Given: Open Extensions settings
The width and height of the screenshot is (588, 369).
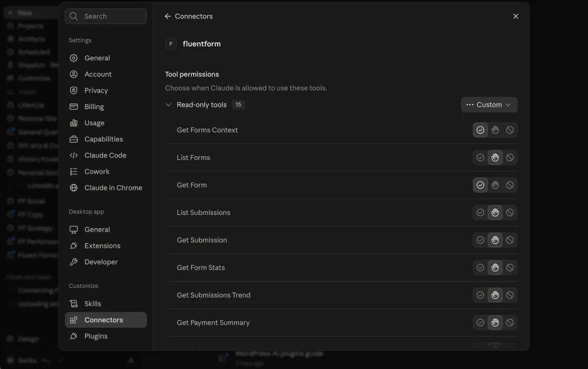Looking at the screenshot, I should (x=106, y=245).
